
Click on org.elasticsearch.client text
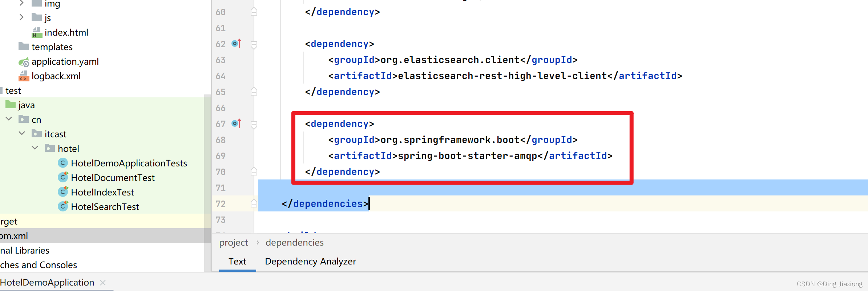pyautogui.click(x=450, y=60)
